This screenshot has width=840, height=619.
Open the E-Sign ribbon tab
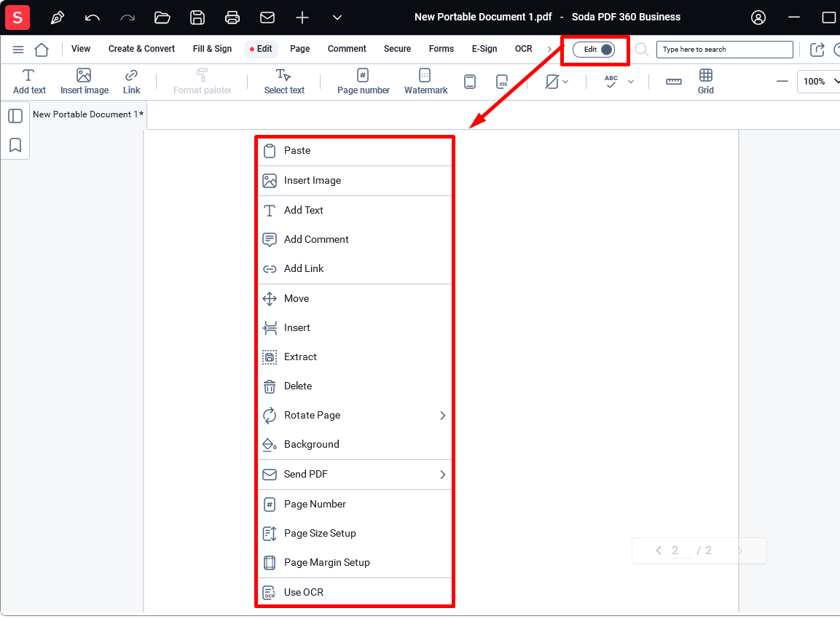pos(484,49)
